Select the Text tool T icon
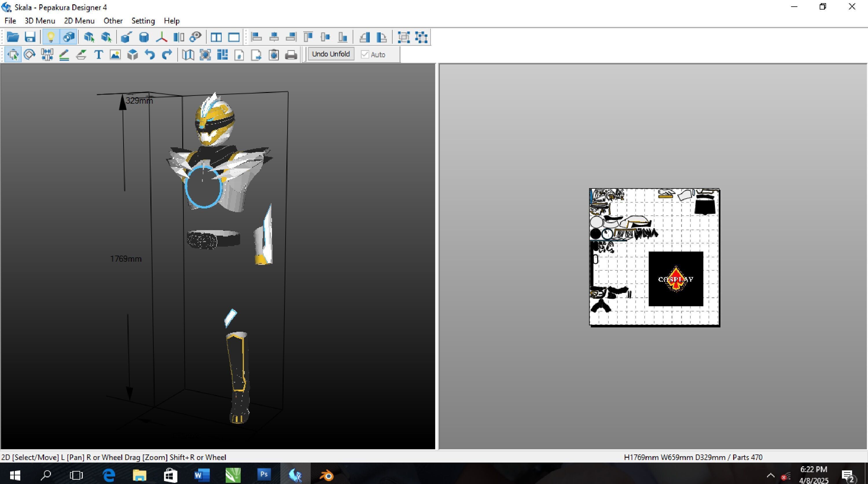This screenshot has height=484, width=868. point(98,55)
